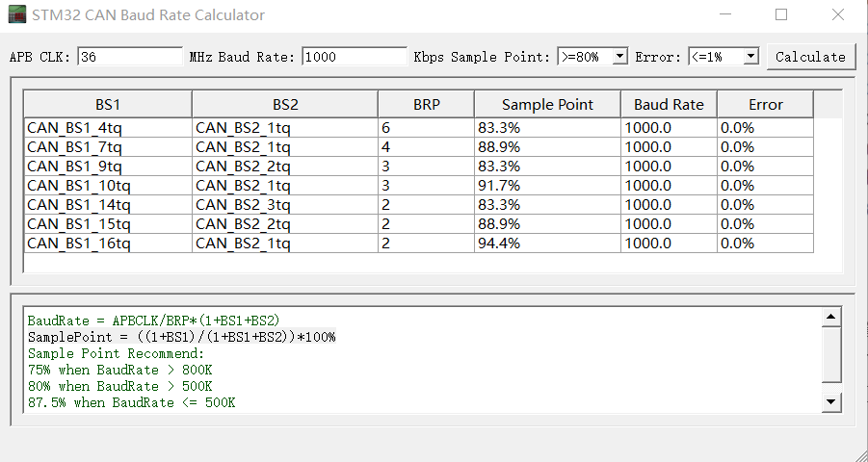868x462 pixels.
Task: Click the Baud Rate column header
Action: click(x=669, y=105)
